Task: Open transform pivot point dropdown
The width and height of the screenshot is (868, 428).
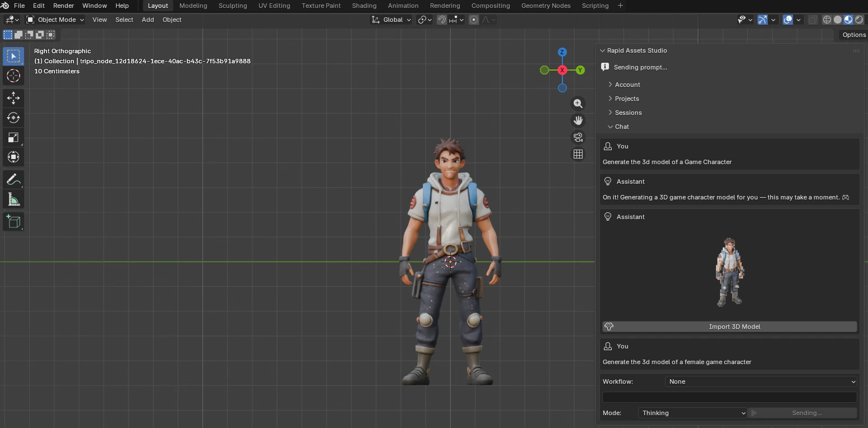Action: click(425, 20)
